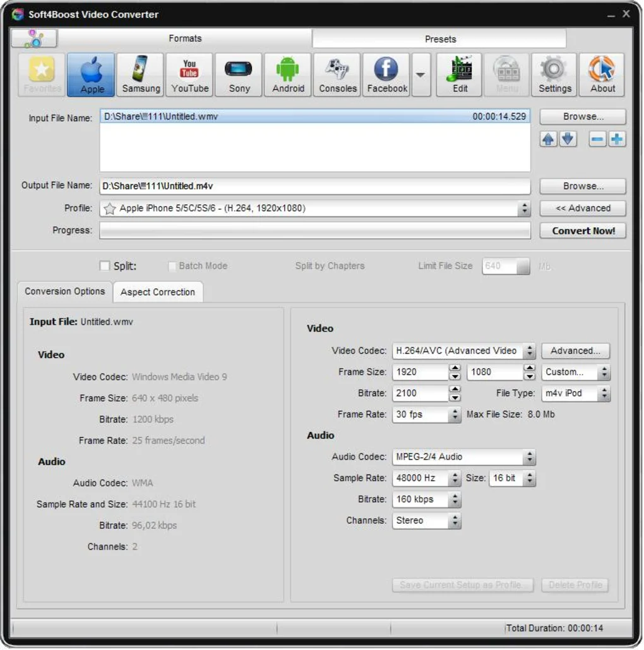Change the Audio Channels dropdown
This screenshot has width=644, height=650.
pos(454,521)
